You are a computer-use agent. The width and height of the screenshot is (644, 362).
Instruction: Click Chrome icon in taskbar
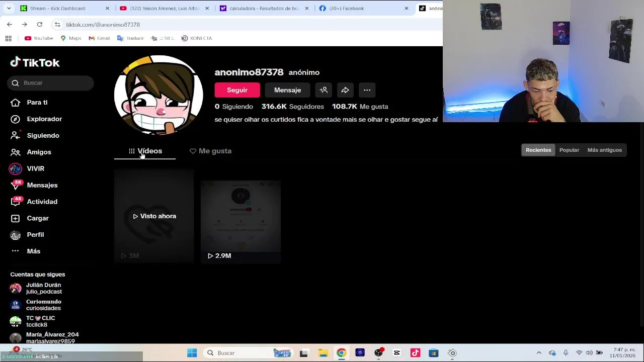click(341, 353)
